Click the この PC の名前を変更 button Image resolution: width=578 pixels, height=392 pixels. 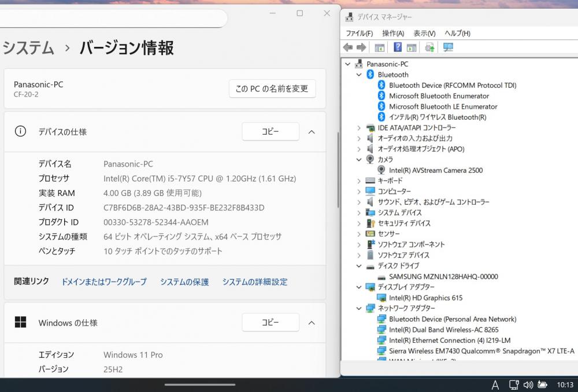tap(272, 88)
